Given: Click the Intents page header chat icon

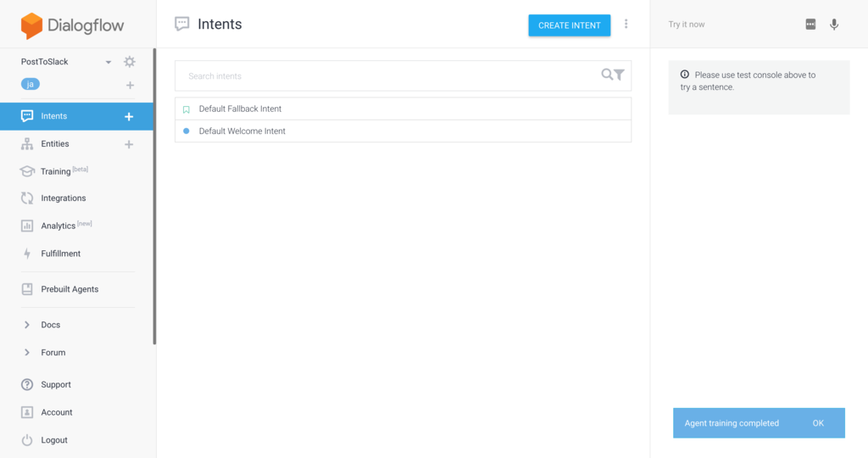Looking at the screenshot, I should pos(181,24).
